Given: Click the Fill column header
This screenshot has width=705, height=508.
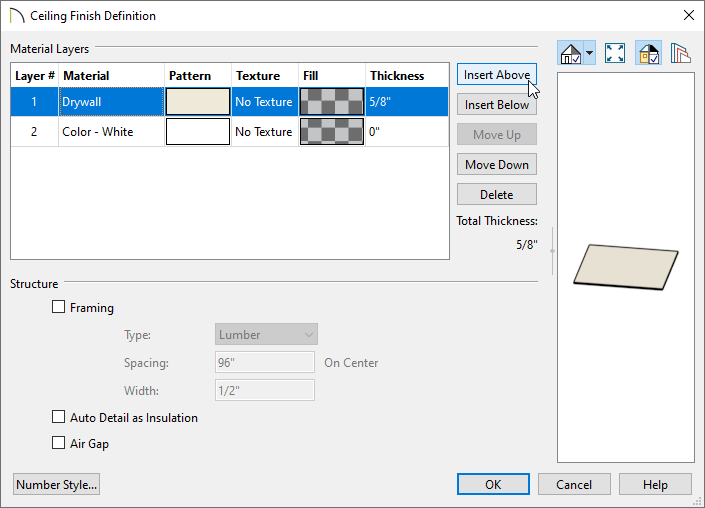Looking at the screenshot, I should point(332,76).
